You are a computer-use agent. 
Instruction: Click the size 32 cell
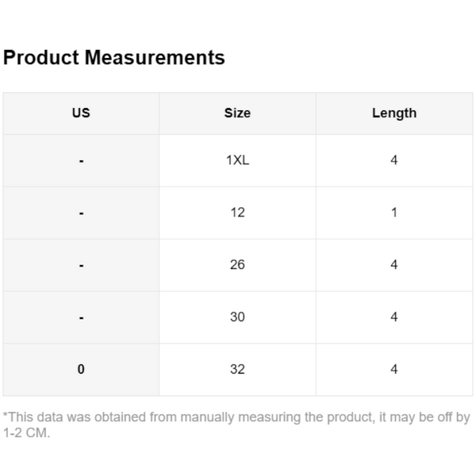(x=237, y=370)
